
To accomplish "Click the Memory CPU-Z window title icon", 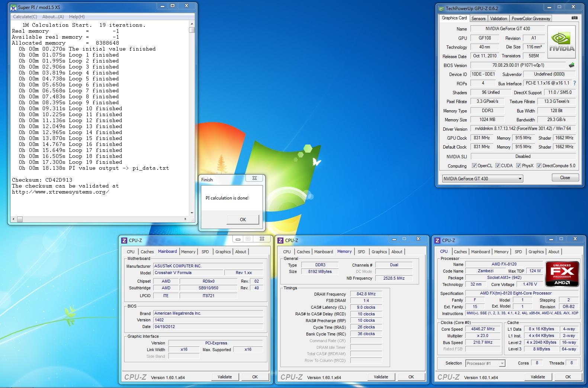I will click(281, 241).
